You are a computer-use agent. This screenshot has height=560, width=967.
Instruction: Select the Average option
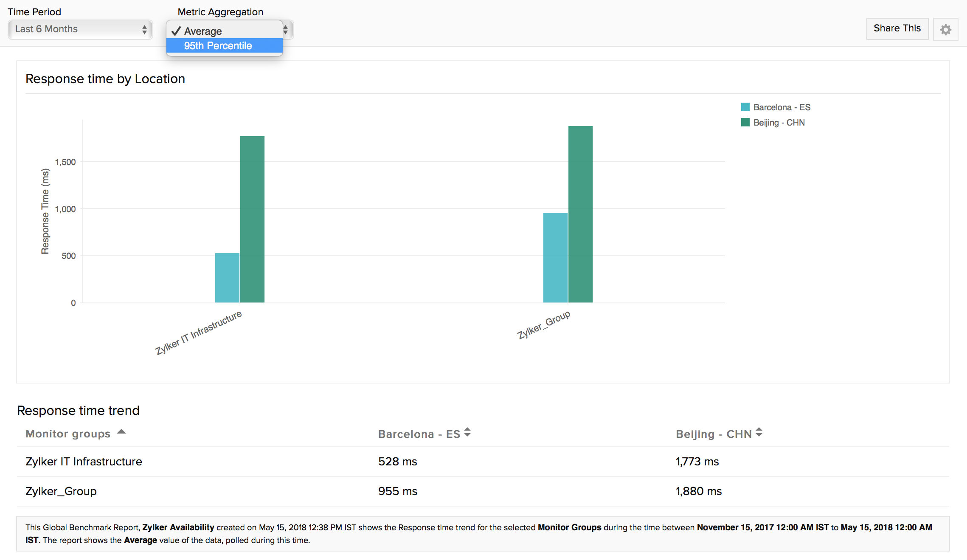click(203, 31)
